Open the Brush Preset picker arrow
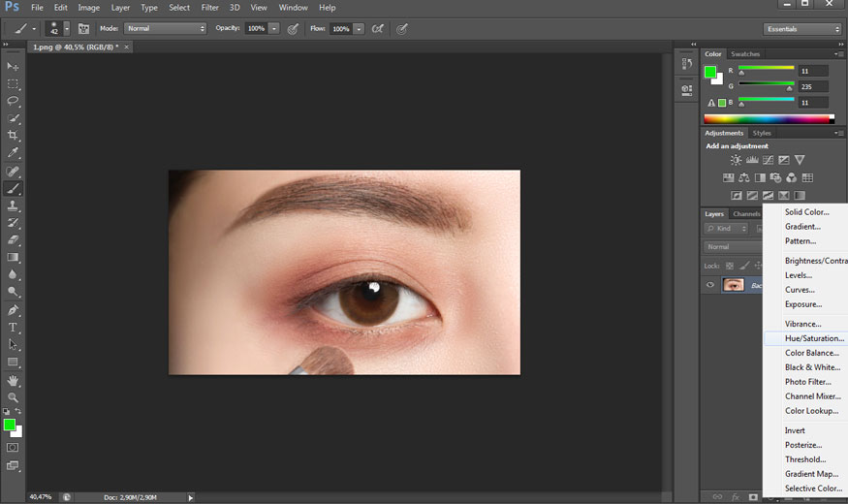This screenshot has height=504, width=848. [x=67, y=29]
